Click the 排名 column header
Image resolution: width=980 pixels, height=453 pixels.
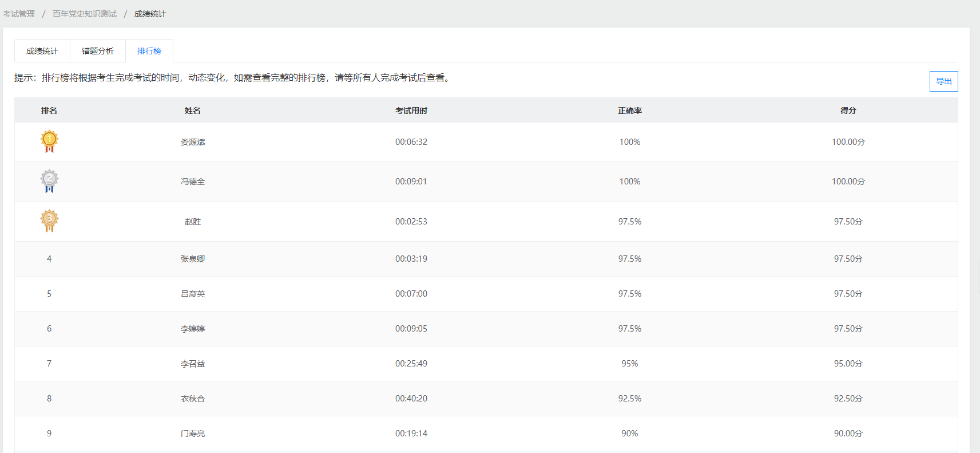(x=49, y=111)
